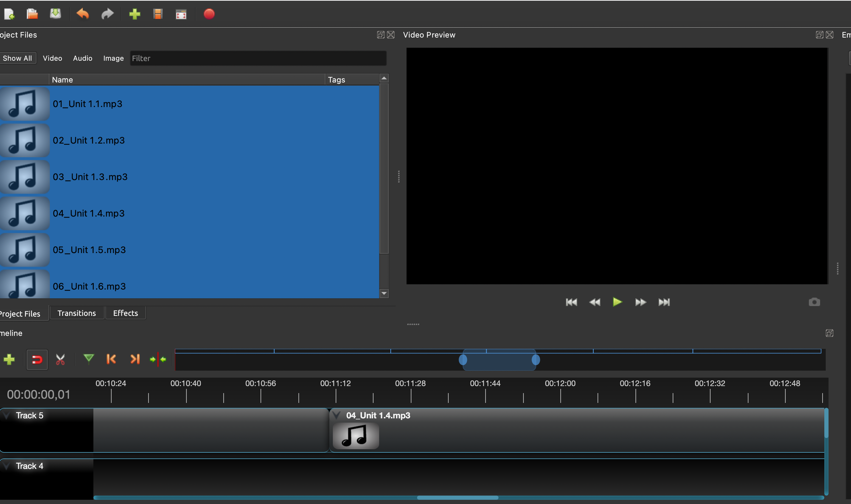The height and width of the screenshot is (504, 851).
Task: Expand the Track 5 header arrow
Action: pyautogui.click(x=6, y=416)
